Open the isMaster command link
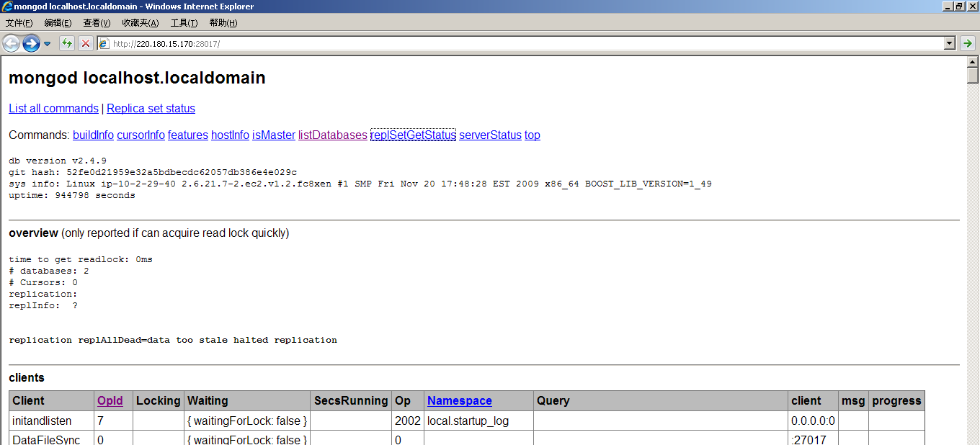Screen dimensions: 980x445 [x=274, y=135]
